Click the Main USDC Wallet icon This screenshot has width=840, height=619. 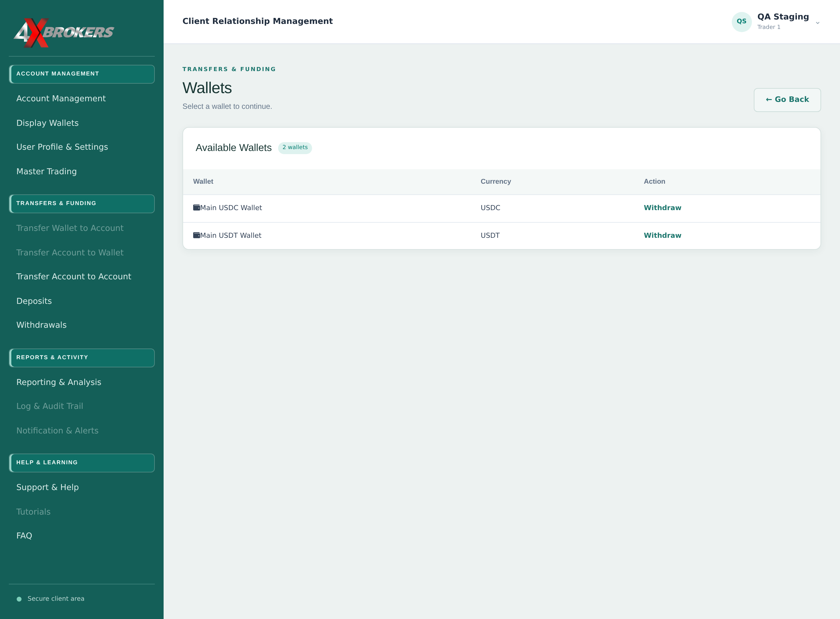pos(196,208)
